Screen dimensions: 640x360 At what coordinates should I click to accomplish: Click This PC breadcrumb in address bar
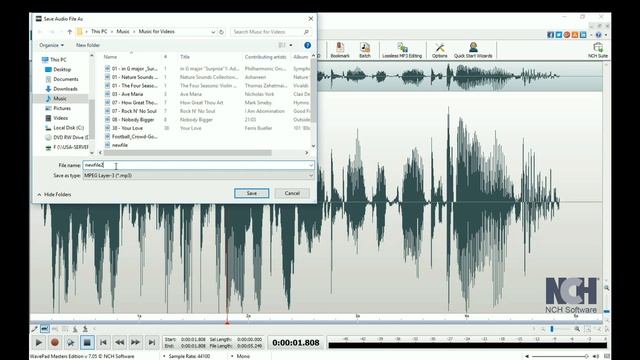[99, 31]
